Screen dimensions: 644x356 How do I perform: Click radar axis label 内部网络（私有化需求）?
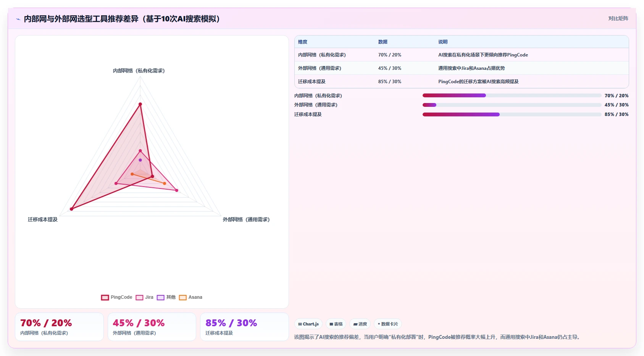tap(139, 71)
